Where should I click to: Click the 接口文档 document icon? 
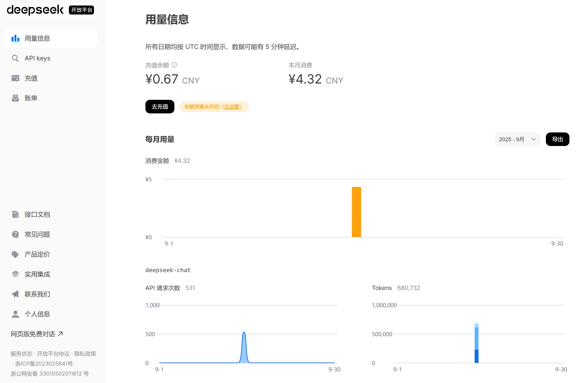15,214
